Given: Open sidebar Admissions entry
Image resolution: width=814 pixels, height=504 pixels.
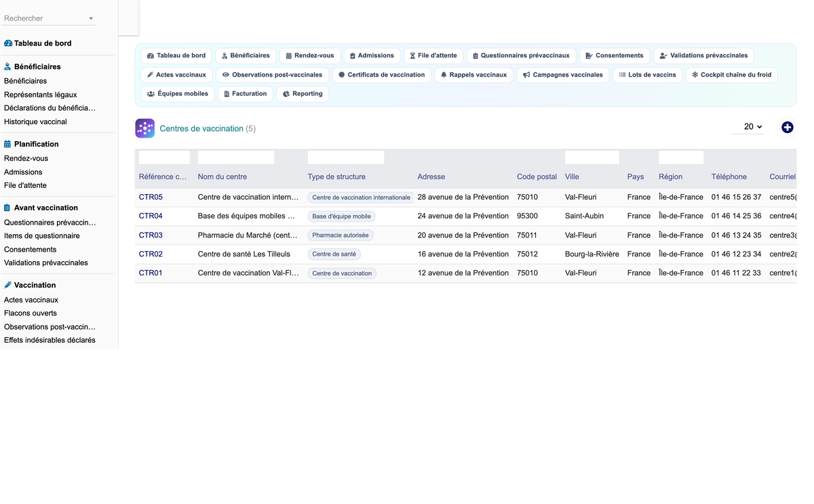Looking at the screenshot, I should [x=23, y=172].
